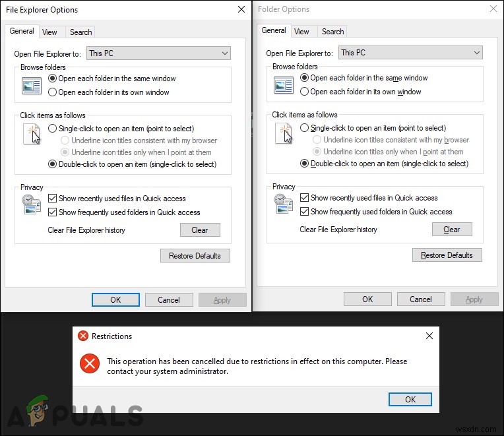Select same window radio in Folder Options
Screen dimensions: 504x436
coord(304,78)
